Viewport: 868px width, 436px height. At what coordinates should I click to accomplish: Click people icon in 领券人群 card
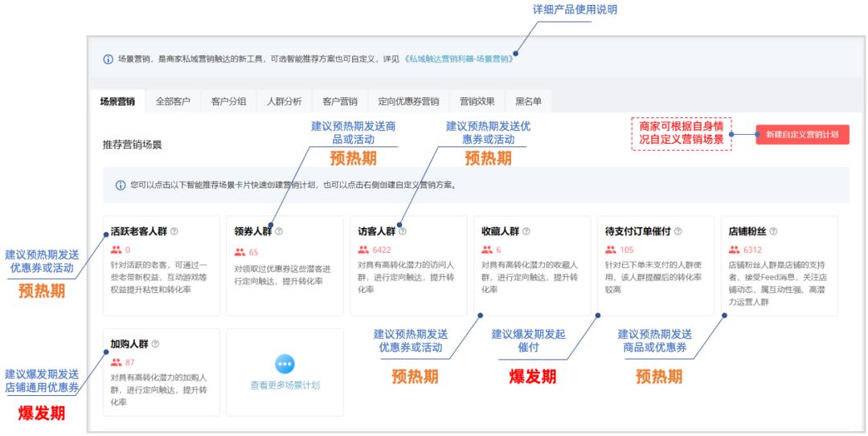point(240,252)
